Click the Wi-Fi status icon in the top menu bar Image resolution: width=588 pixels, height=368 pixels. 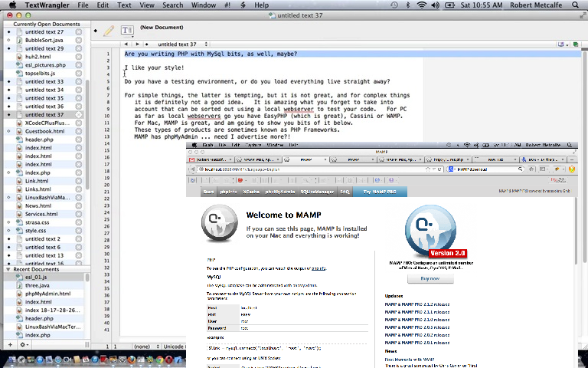pos(422,5)
